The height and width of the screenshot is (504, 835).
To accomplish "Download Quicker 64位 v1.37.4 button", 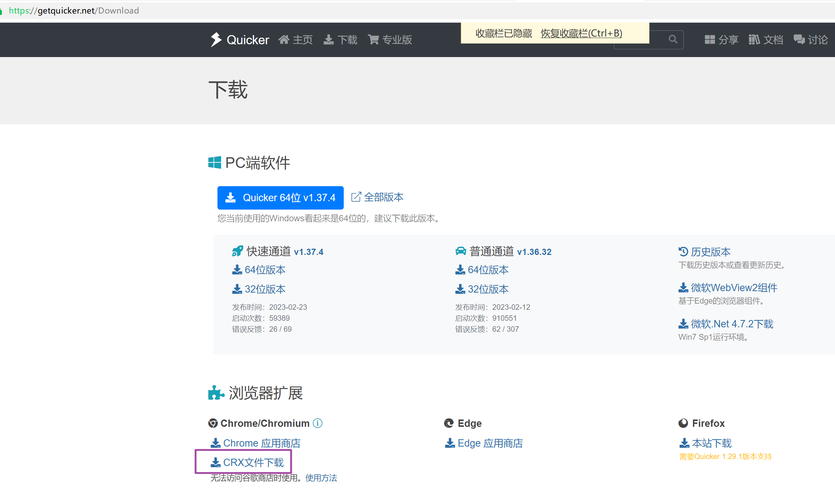I will 280,198.
